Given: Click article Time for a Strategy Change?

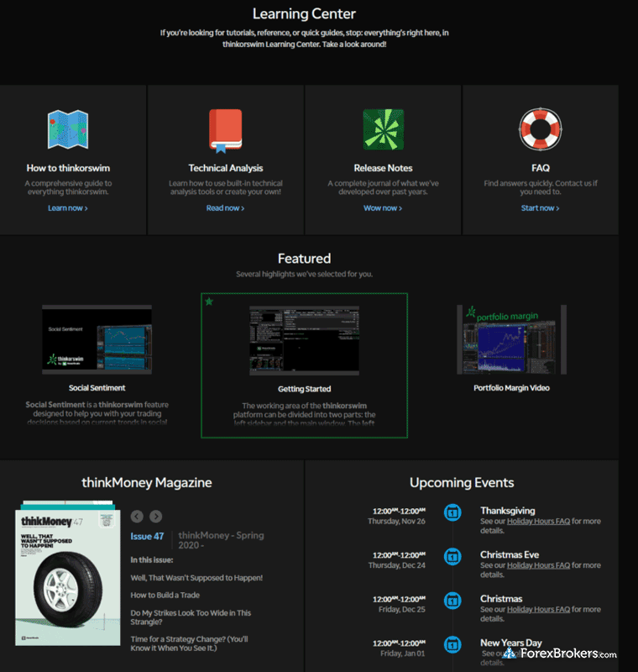Looking at the screenshot, I should coord(189,643).
